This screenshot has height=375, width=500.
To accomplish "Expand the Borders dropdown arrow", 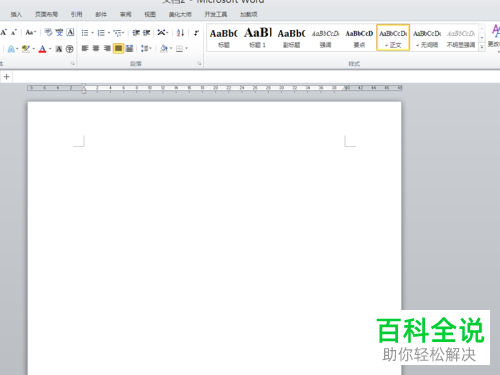I will click(186, 49).
